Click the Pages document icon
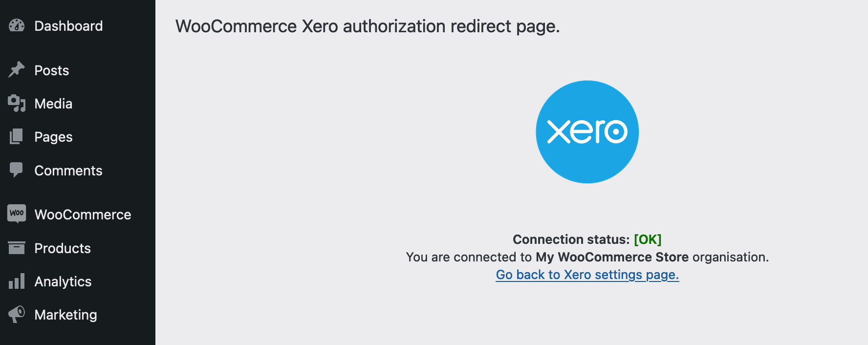 [17, 137]
